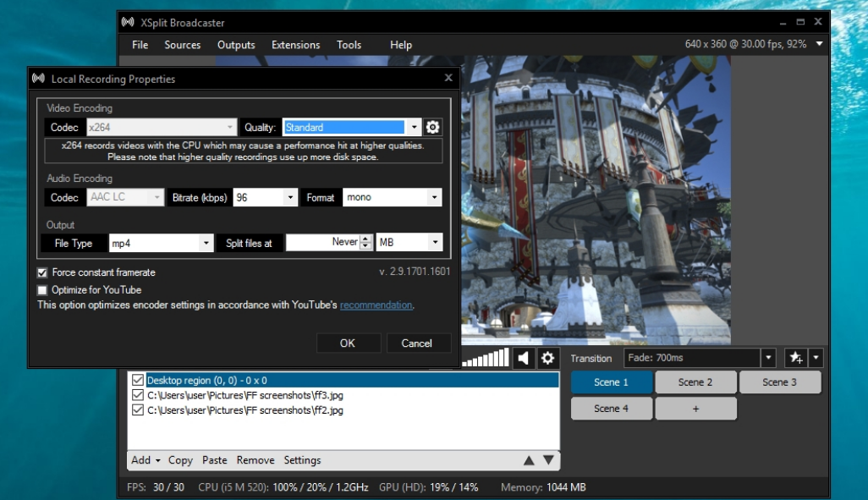Viewport: 868px width, 500px height.
Task: Click the add transition star icon
Action: tap(796, 358)
